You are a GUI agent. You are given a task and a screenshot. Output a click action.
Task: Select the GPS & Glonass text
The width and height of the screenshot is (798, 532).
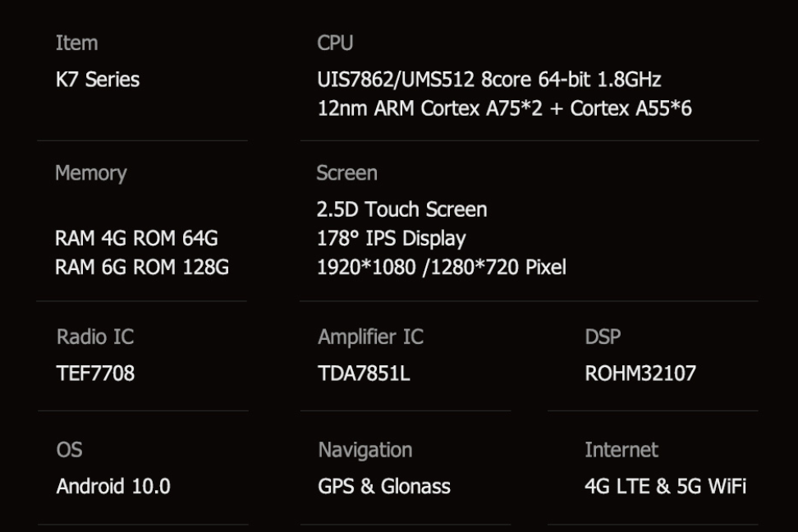(x=383, y=486)
